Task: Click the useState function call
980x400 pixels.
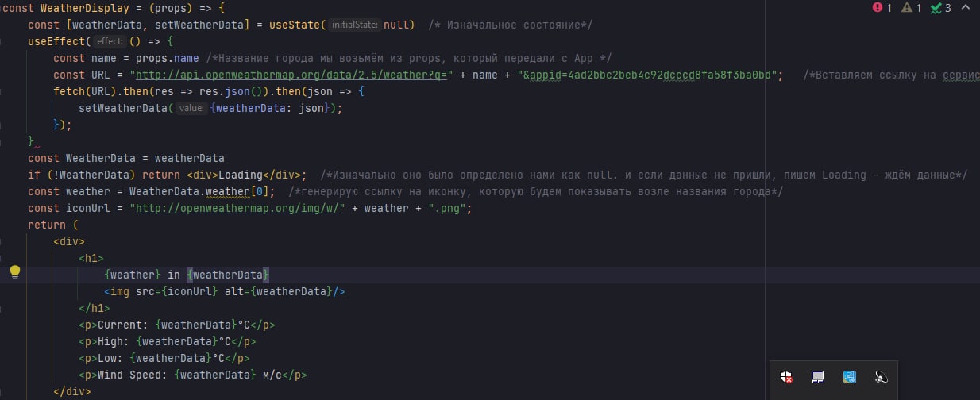Action: coord(295,25)
